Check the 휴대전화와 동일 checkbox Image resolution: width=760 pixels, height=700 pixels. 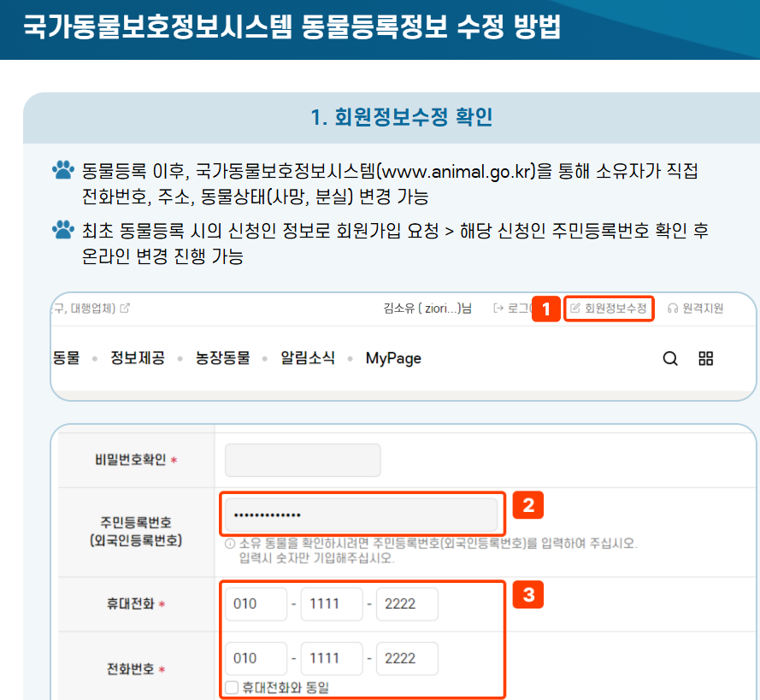coord(232,687)
